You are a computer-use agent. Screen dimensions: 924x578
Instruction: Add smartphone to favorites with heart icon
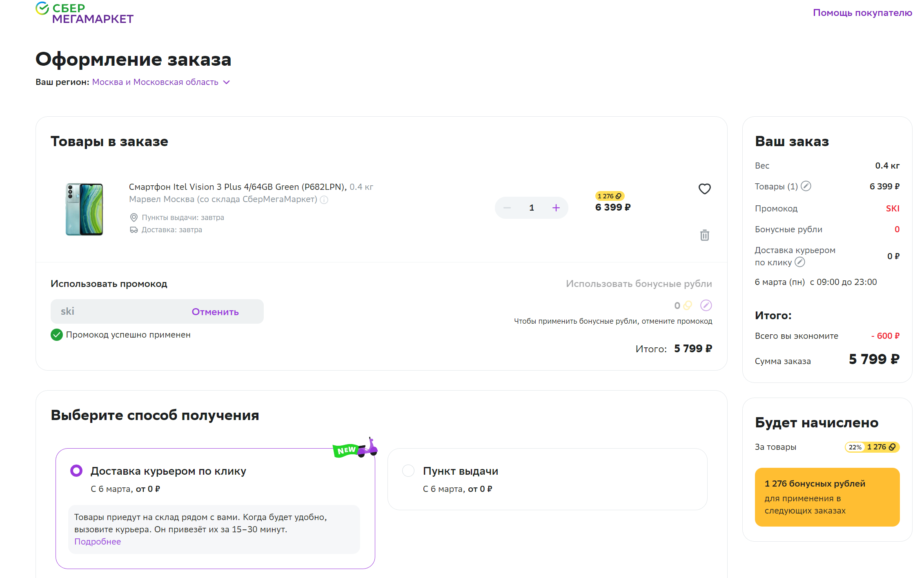pos(704,189)
